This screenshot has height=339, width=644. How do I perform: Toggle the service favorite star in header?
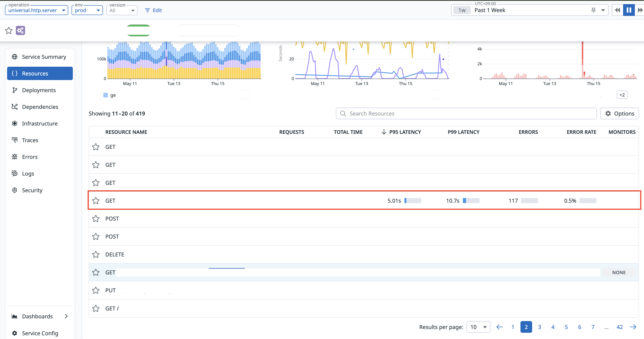coord(9,30)
